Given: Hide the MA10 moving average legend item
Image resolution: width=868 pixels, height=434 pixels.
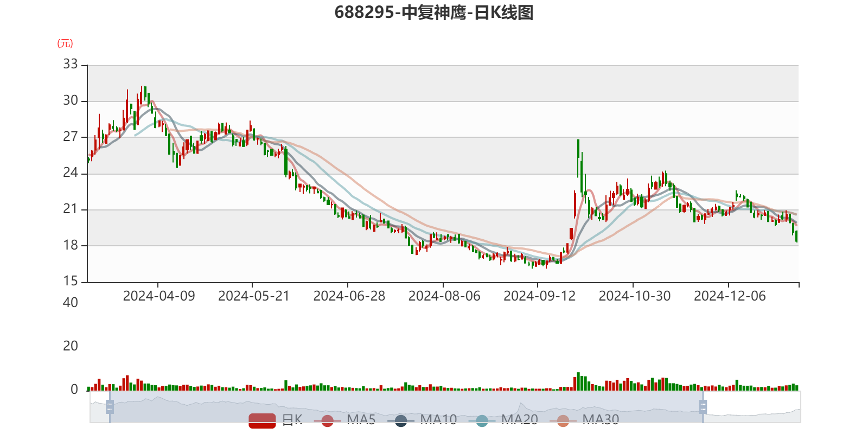Looking at the screenshot, I should coord(422,420).
